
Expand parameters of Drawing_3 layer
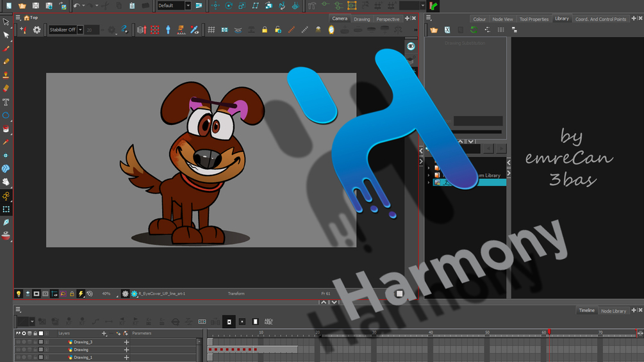click(126, 342)
